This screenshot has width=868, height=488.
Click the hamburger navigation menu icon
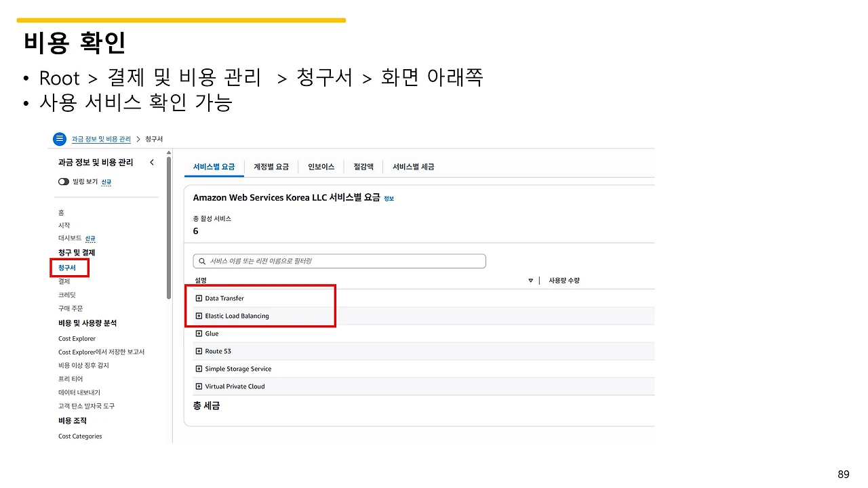pyautogui.click(x=60, y=139)
